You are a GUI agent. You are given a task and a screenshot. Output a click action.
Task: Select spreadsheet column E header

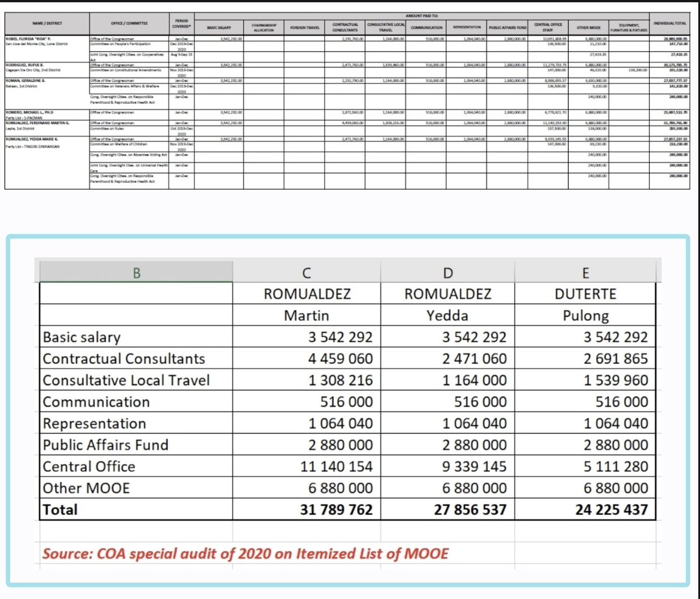[x=586, y=272]
